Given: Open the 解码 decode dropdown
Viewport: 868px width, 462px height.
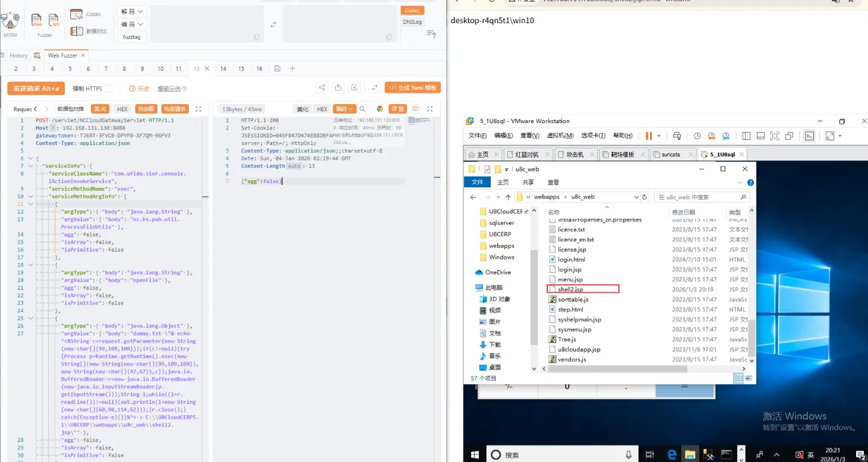Looking at the screenshot, I should (x=132, y=11).
